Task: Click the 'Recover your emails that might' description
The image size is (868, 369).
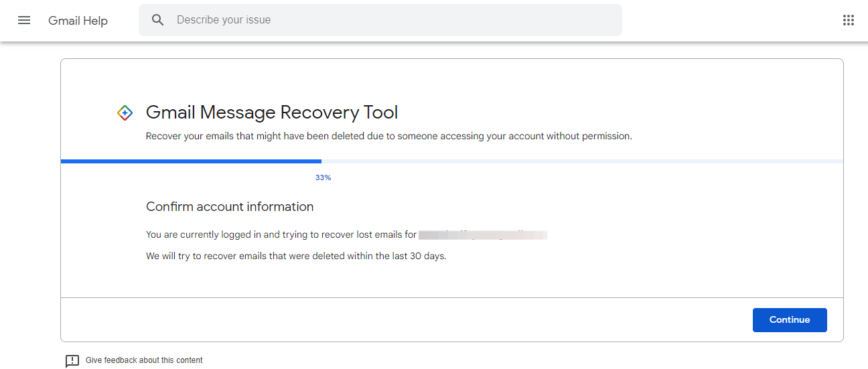Action: (389, 136)
